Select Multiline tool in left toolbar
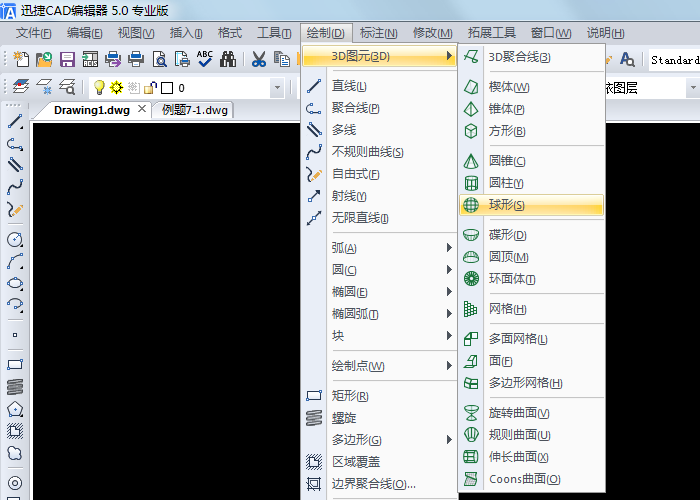The image size is (700, 500). 15,165
